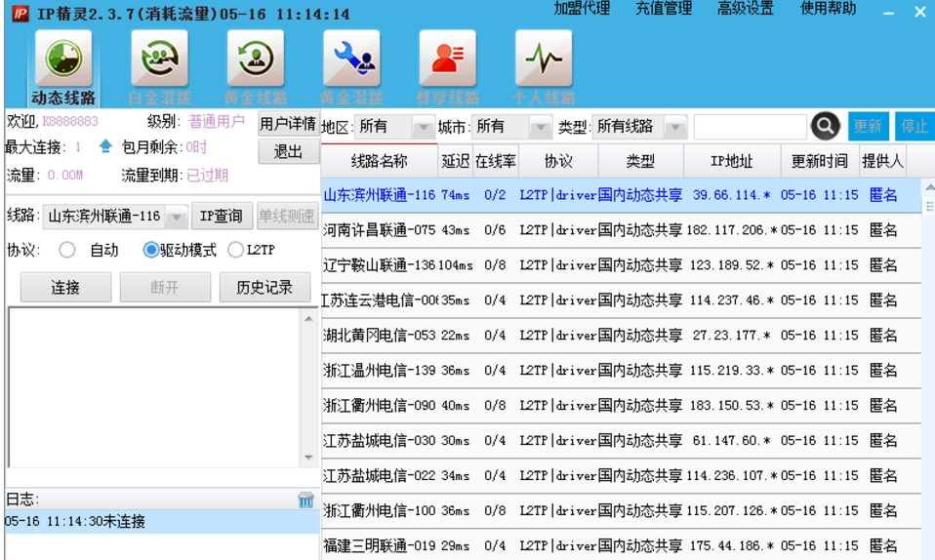935x560 pixels.
Task: Open the 历史记录 history button
Action: (x=264, y=288)
